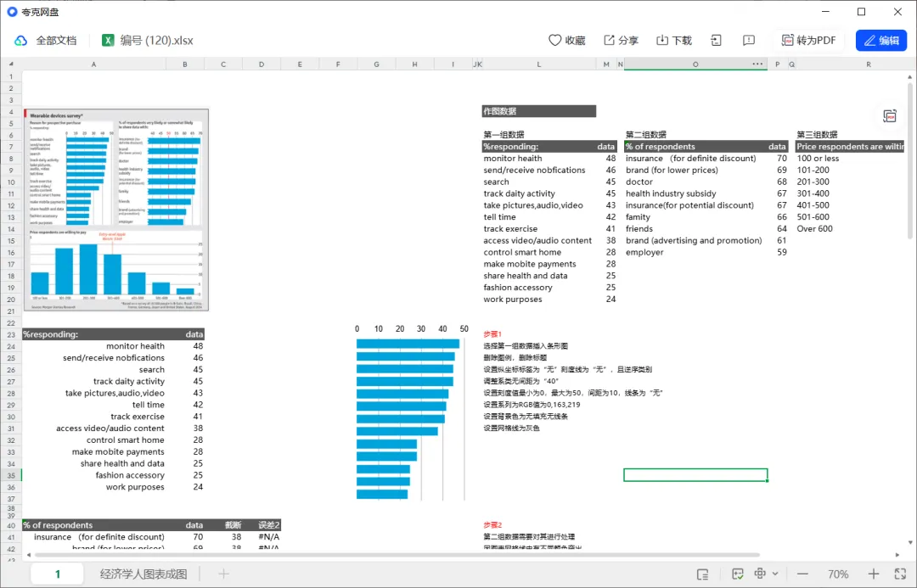This screenshot has width=917, height=588.
Task: Click the scroll left arrow at the bottom
Action: pyautogui.click(x=28, y=554)
